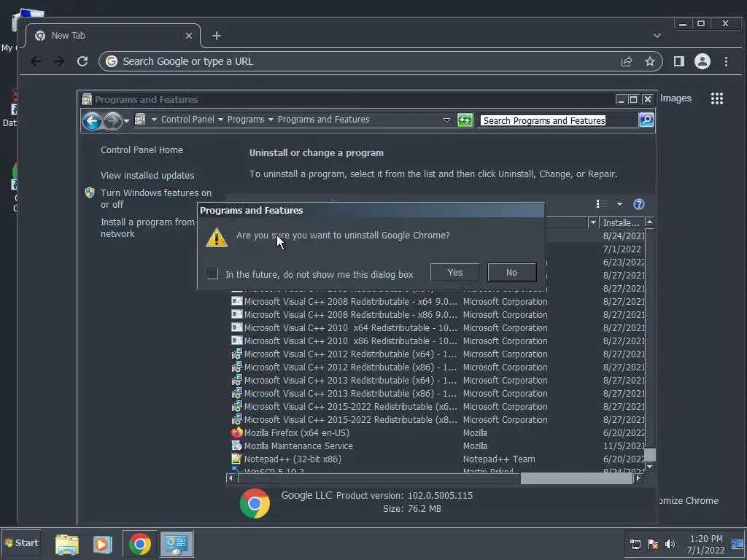
Task: Click the Notepad++ icon in the list
Action: pyautogui.click(x=237, y=459)
